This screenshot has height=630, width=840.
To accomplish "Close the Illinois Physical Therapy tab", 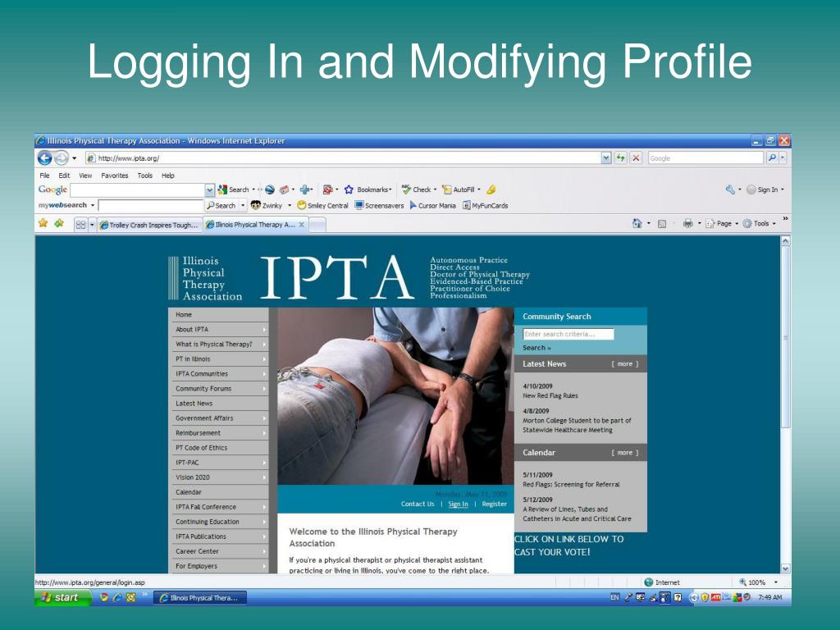I will click(x=302, y=225).
